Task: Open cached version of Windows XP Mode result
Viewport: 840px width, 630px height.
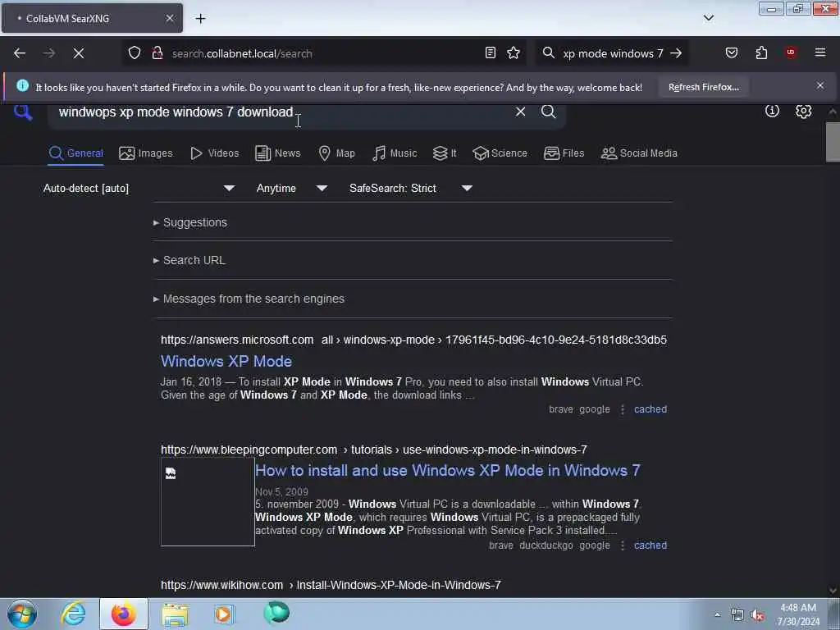Action: click(x=651, y=409)
